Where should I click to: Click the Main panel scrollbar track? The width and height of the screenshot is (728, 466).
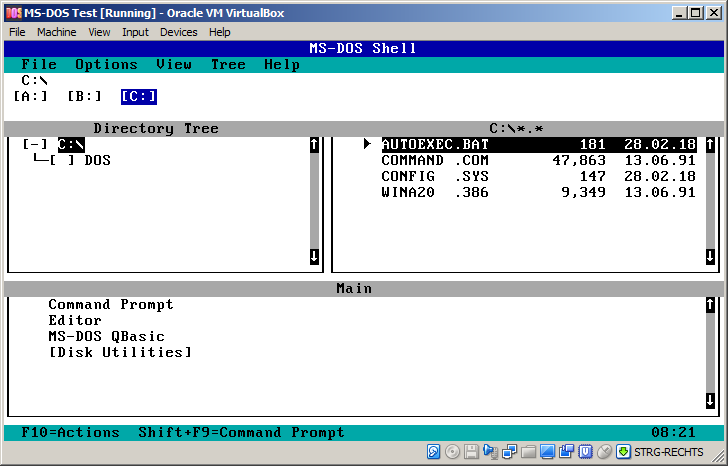click(x=710, y=353)
